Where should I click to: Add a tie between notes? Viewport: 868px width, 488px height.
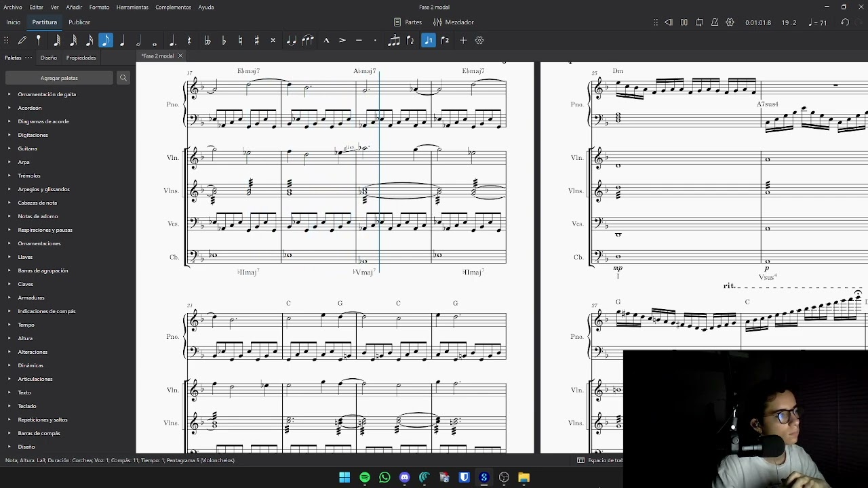(x=291, y=41)
